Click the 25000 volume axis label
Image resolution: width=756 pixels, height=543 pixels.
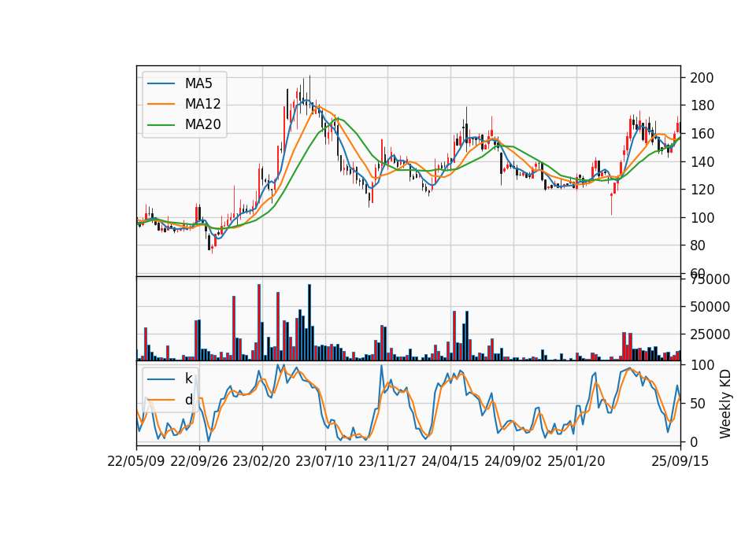click(710, 334)
